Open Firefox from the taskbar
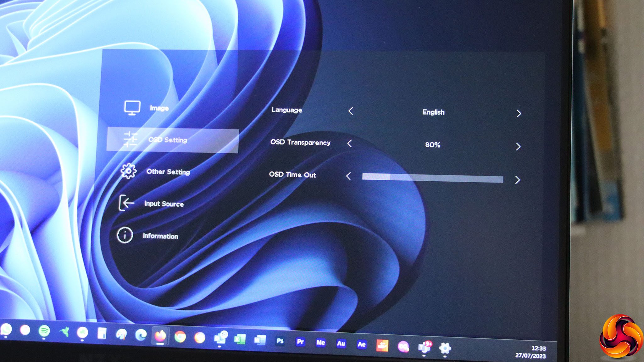This screenshot has width=644, height=362. click(160, 336)
